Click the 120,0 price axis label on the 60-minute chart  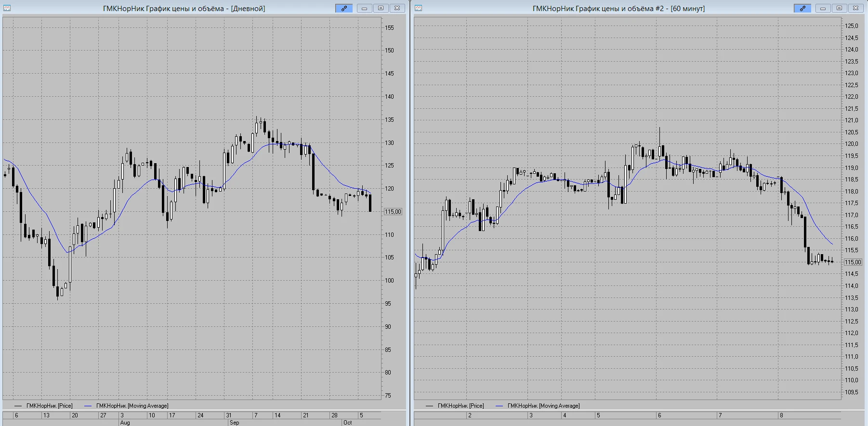click(x=852, y=144)
